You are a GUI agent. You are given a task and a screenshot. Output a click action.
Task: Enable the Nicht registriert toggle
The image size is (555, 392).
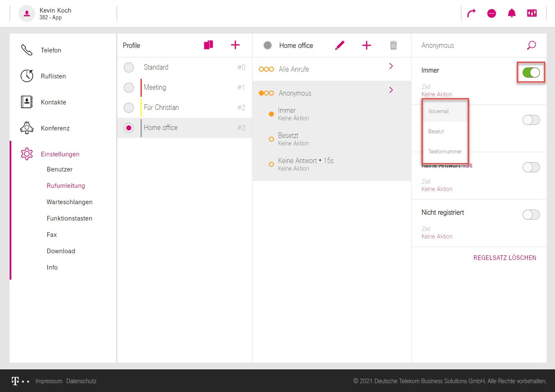click(x=531, y=214)
